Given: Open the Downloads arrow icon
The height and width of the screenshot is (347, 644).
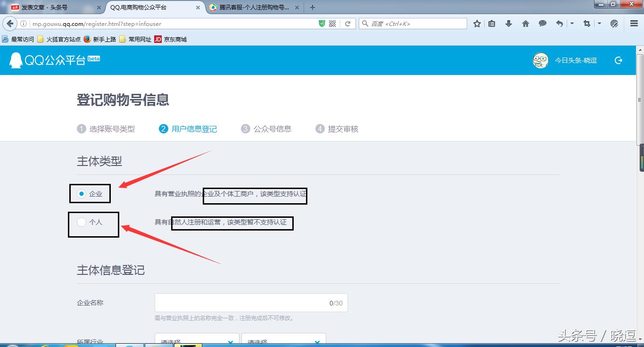Looking at the screenshot, I should (x=509, y=23).
